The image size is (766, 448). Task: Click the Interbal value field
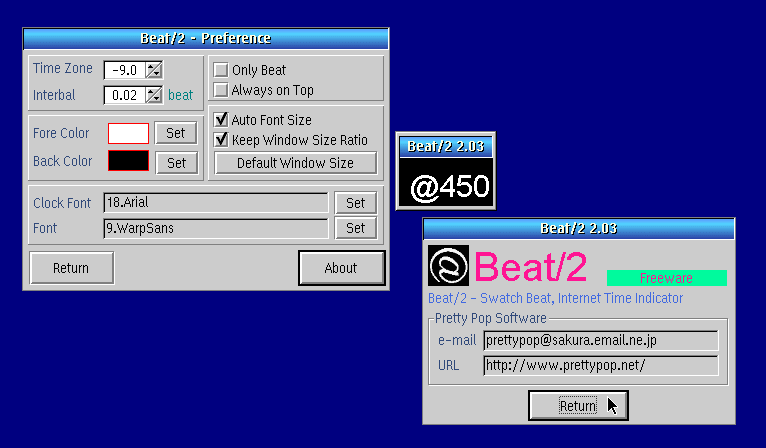(x=125, y=95)
